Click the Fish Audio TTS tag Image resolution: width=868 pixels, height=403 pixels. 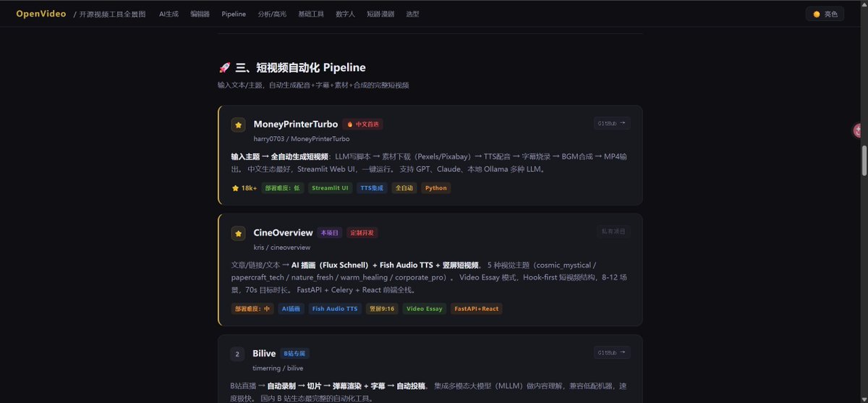(x=334, y=309)
